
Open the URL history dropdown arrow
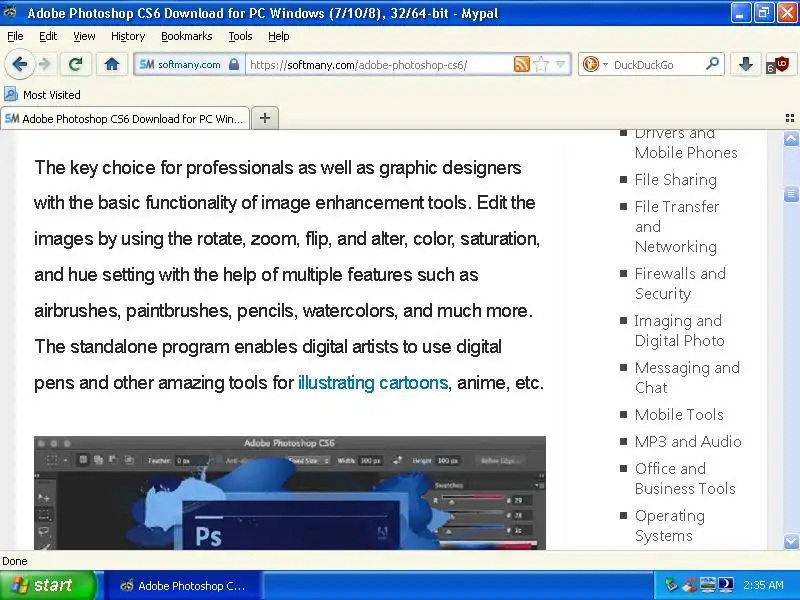pos(560,64)
